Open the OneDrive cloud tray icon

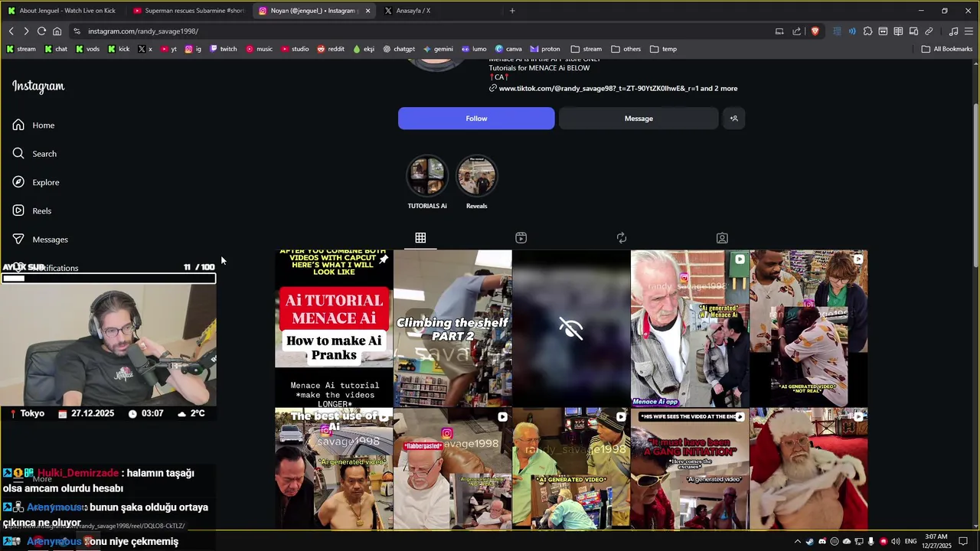(847, 542)
